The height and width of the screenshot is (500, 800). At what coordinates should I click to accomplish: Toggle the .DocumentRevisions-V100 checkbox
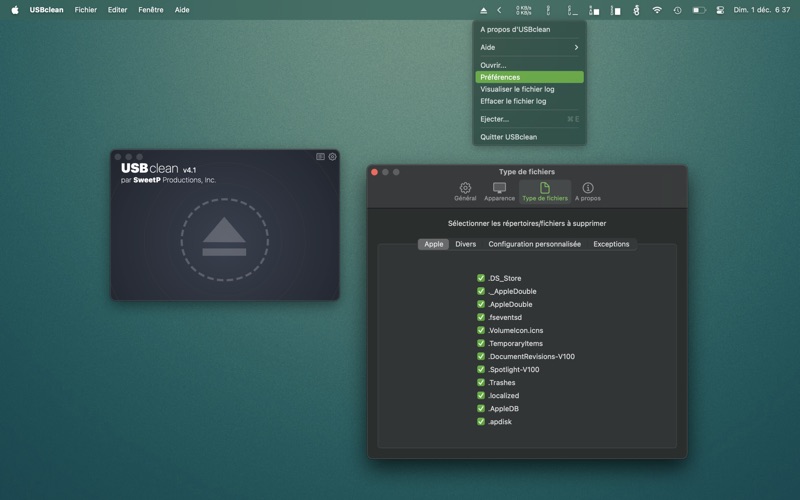tap(481, 356)
